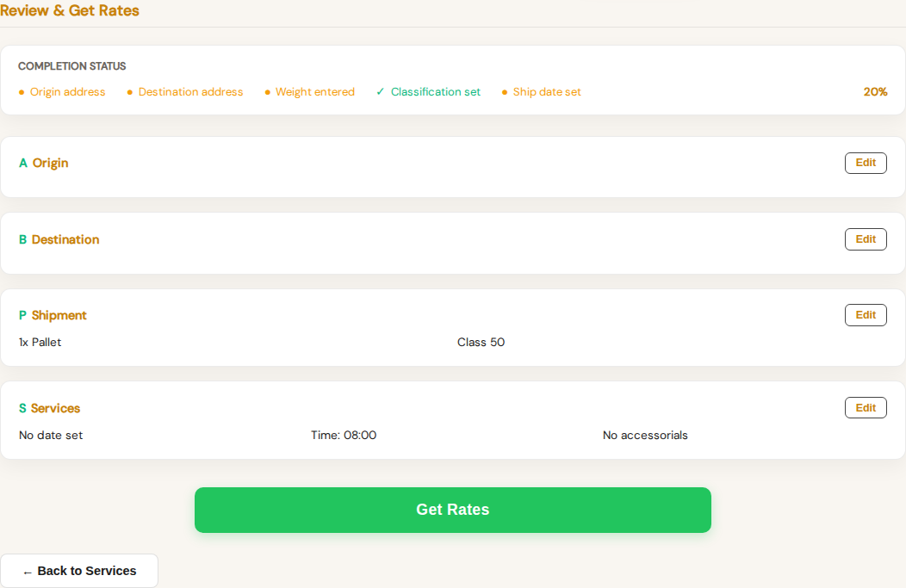
Task: Click the P icon beside Shipment
Action: 22,315
